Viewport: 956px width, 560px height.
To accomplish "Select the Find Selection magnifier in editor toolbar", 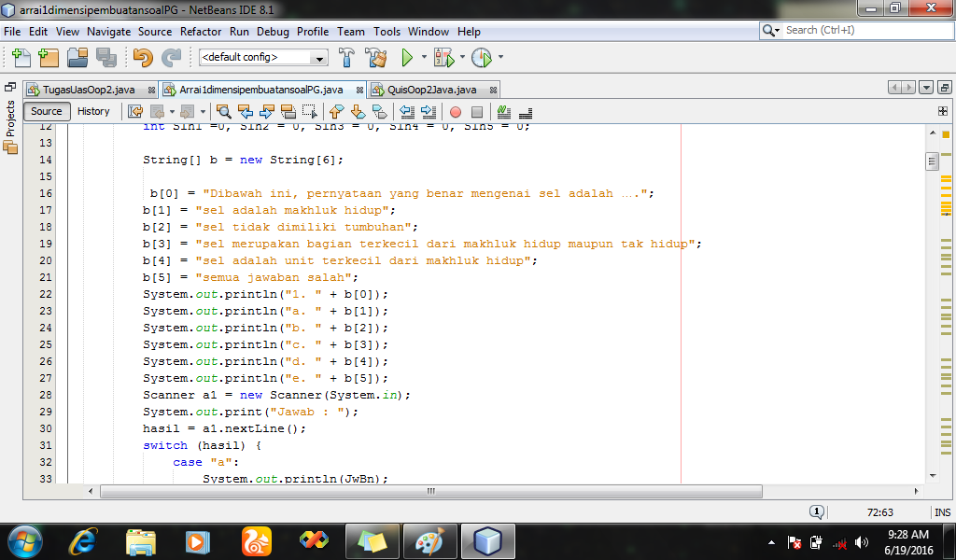I will point(226,111).
